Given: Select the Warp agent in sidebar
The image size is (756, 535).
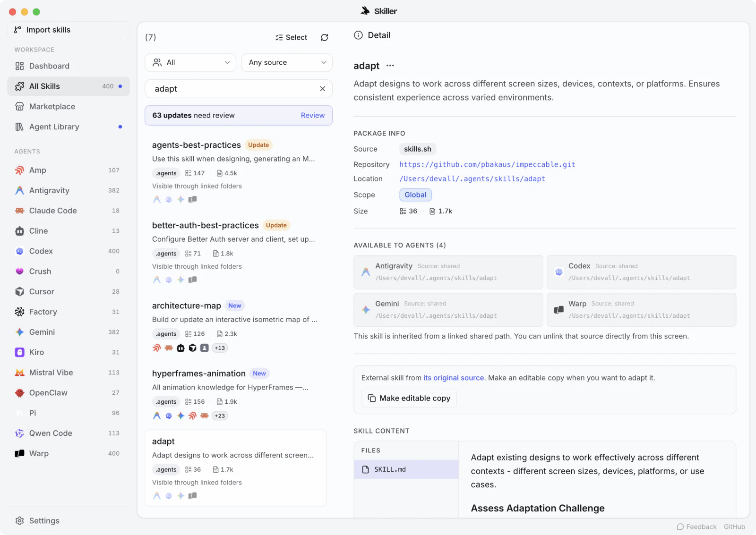Looking at the screenshot, I should tap(69, 453).
